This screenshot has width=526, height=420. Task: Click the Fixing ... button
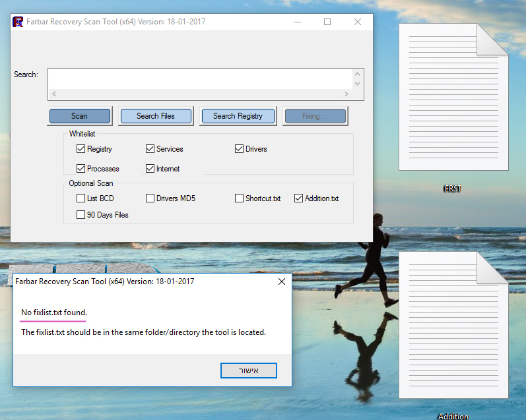315,116
